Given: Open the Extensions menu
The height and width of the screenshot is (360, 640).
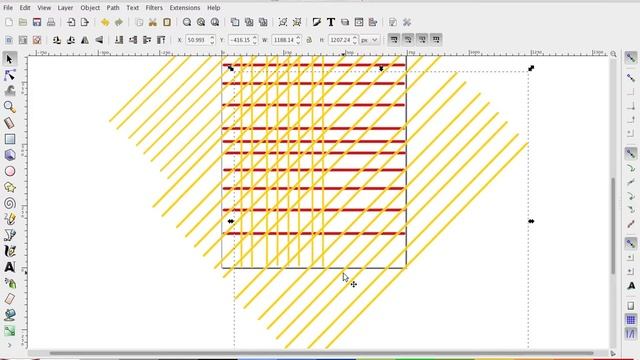Looking at the screenshot, I should click(184, 8).
